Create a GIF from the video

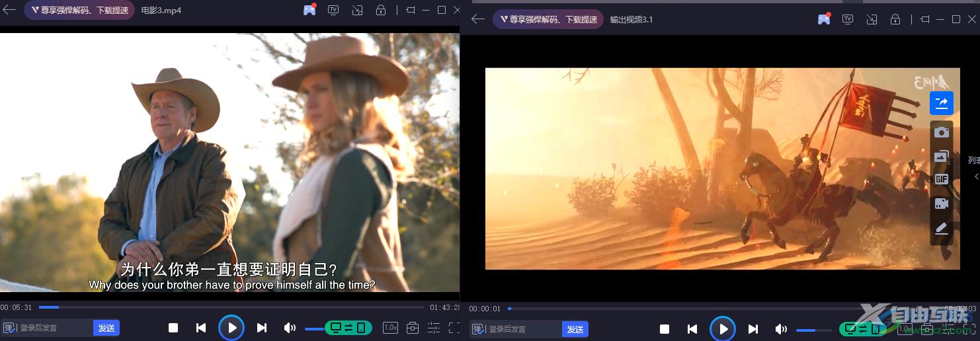[x=942, y=179]
